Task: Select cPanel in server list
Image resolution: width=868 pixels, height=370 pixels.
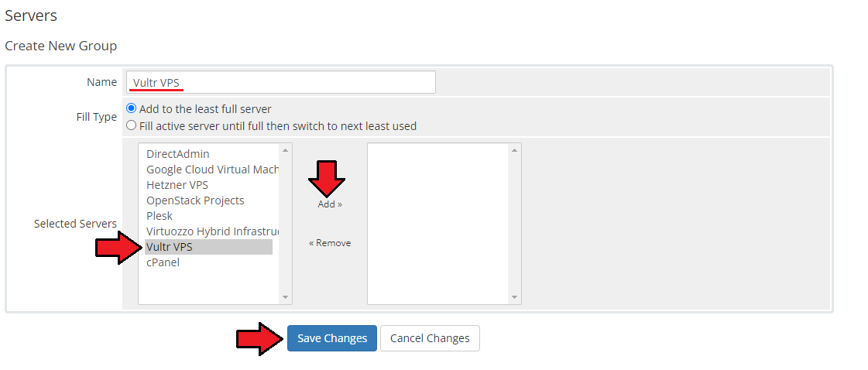Action: click(x=209, y=262)
